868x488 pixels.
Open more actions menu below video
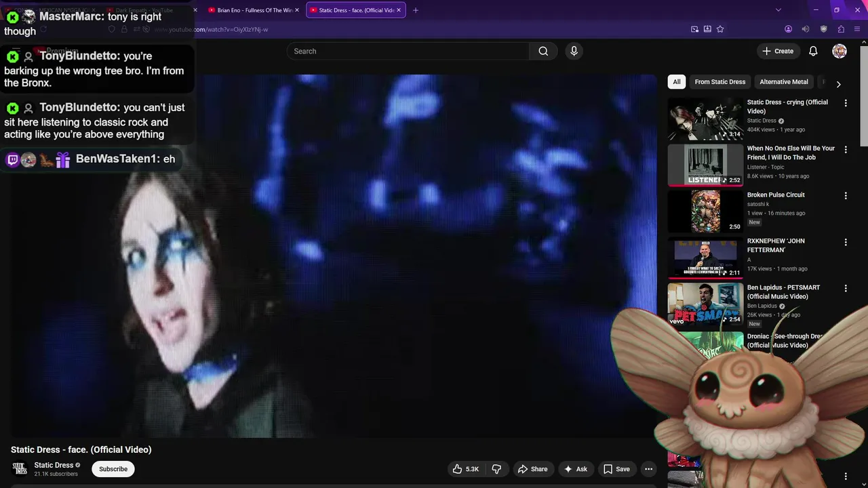pos(648,469)
